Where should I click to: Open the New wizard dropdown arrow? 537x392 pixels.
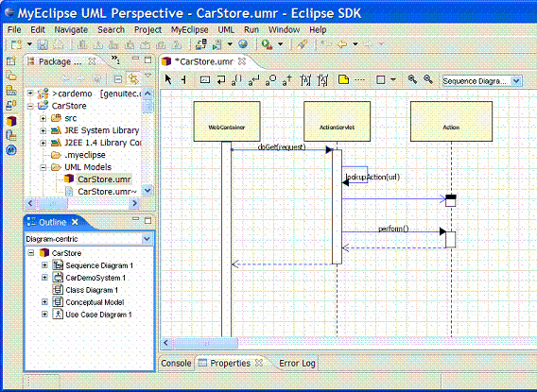(29, 44)
